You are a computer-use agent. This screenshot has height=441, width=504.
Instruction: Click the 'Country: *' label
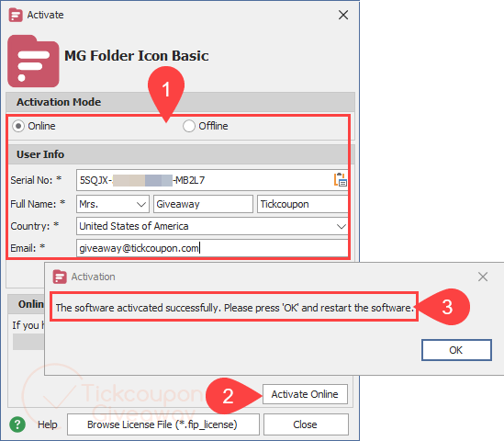[x=35, y=226]
